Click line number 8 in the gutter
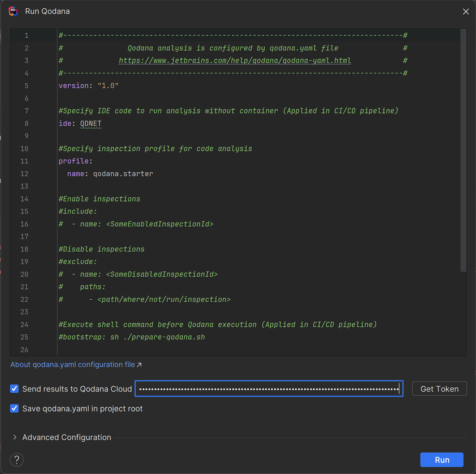 pyautogui.click(x=26, y=124)
